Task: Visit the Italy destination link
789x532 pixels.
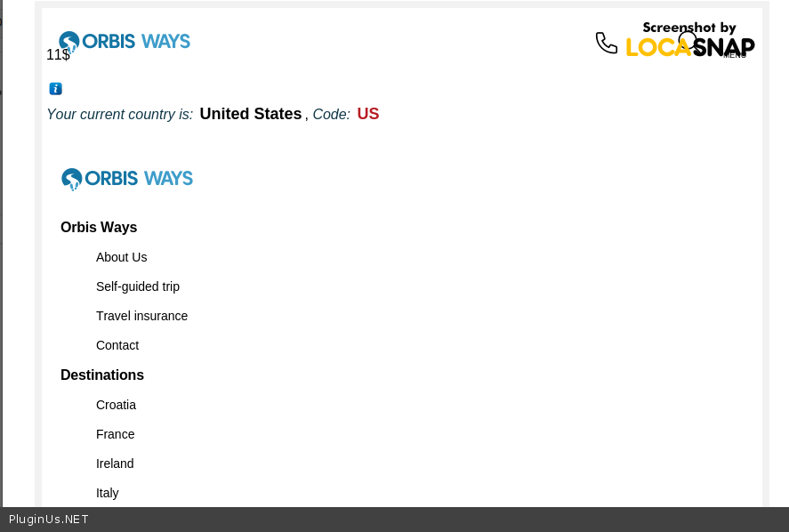Action: pos(107,493)
